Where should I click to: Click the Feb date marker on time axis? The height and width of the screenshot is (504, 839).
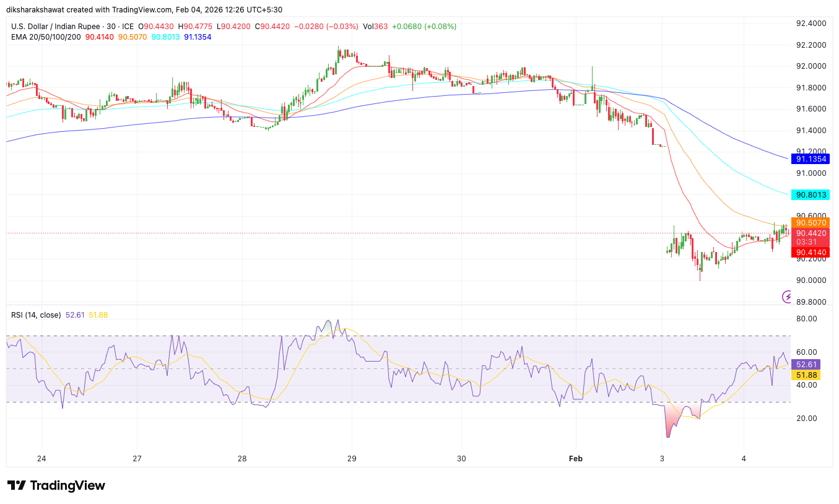[x=575, y=459]
